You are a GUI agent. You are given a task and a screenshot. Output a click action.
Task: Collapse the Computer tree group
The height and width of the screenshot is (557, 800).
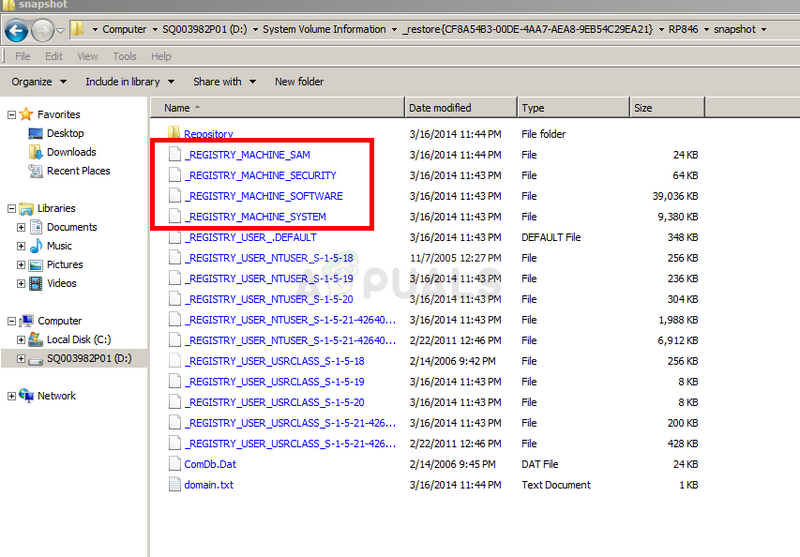click(x=12, y=321)
